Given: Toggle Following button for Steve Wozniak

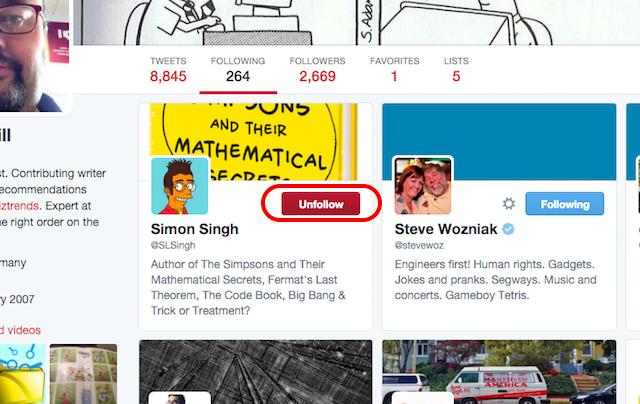Looking at the screenshot, I should (x=565, y=204).
